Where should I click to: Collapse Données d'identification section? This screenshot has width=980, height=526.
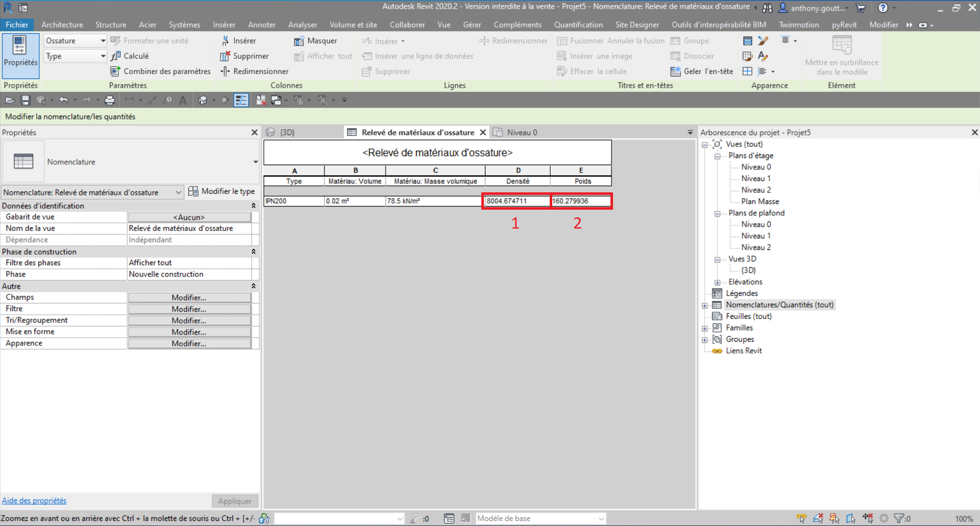click(253, 206)
